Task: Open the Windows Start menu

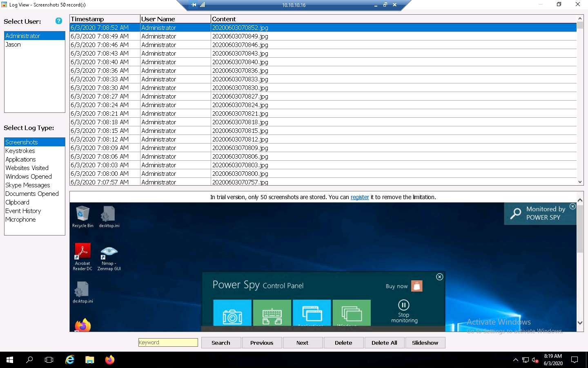Action: click(10, 360)
